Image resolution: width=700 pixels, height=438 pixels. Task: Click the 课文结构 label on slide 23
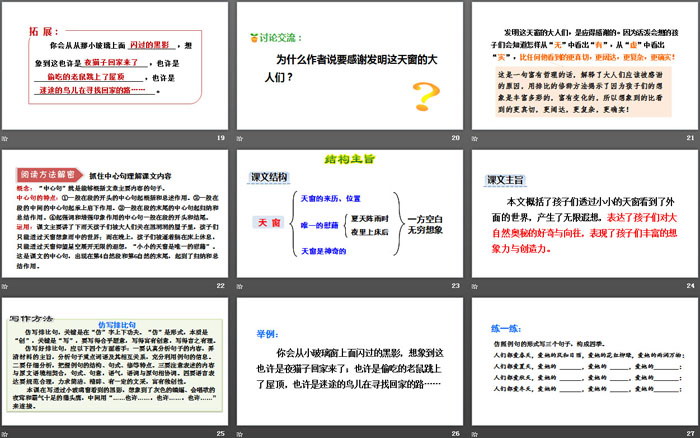(266, 179)
